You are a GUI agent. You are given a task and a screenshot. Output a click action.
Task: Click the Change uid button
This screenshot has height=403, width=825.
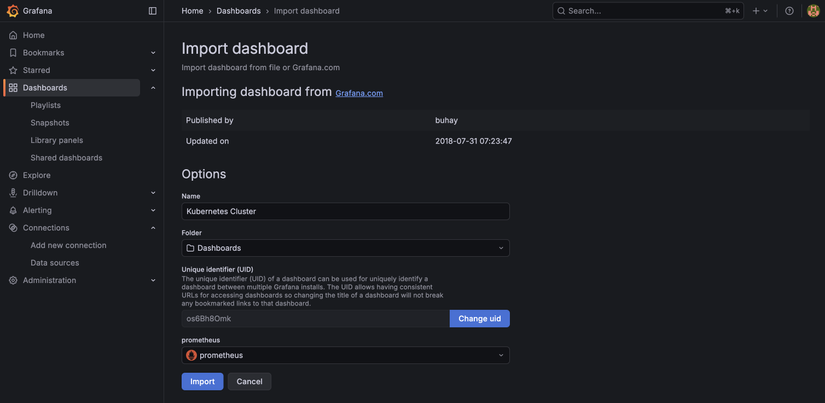(480, 318)
